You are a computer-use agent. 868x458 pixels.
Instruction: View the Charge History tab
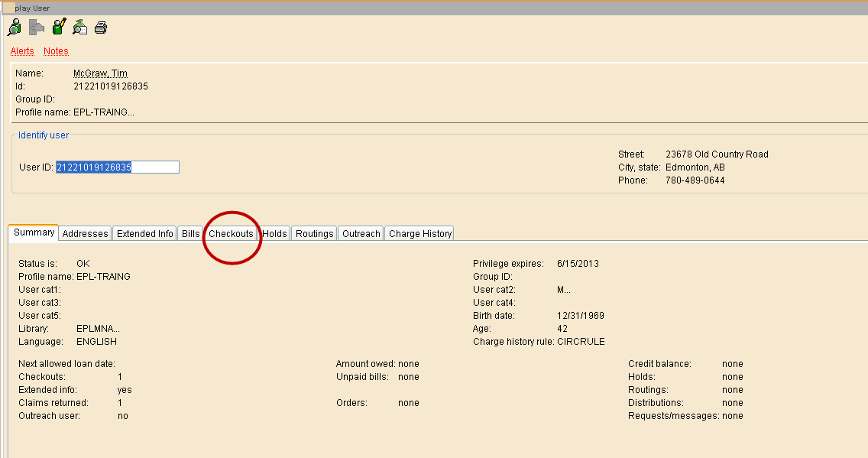coord(419,233)
